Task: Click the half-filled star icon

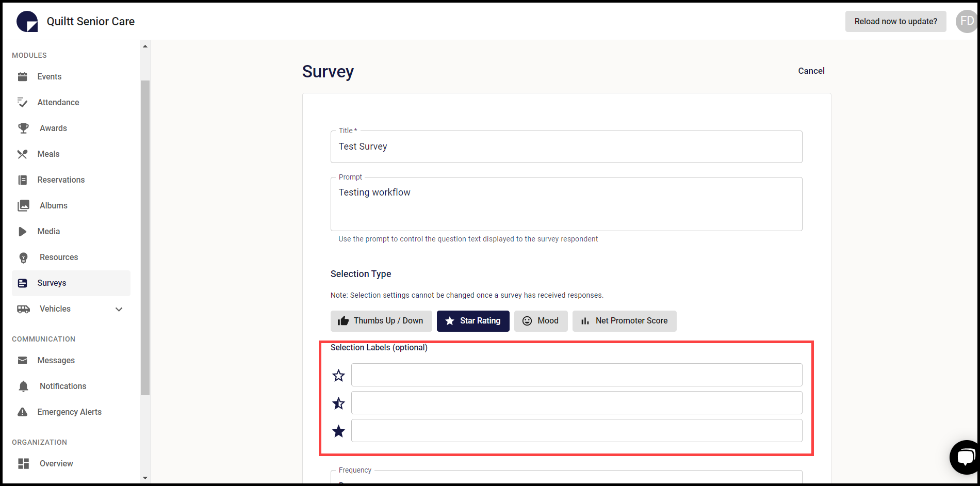Action: 338,403
